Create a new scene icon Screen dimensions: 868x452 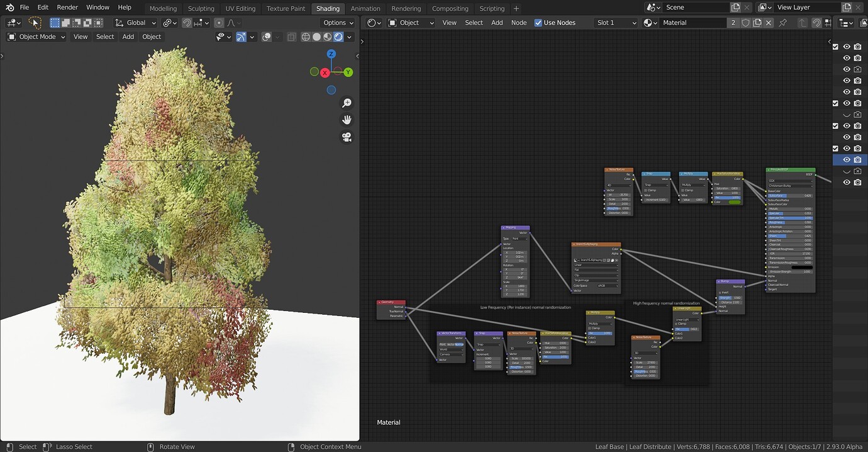736,8
